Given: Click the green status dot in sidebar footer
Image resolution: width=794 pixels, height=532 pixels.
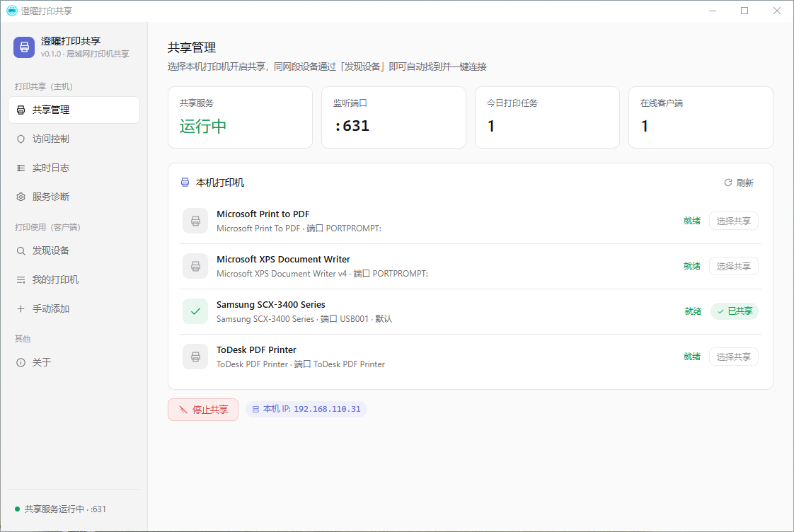Looking at the screenshot, I should (x=17, y=509).
